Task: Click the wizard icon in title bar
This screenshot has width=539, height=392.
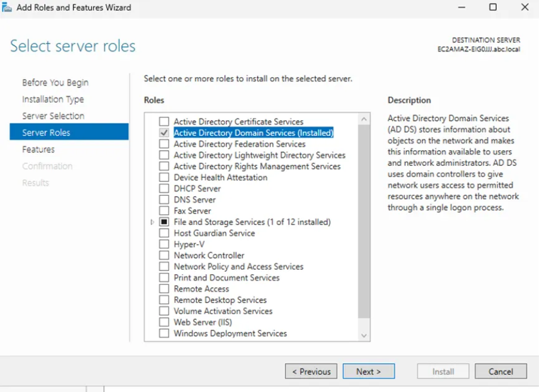Action: pyautogui.click(x=7, y=8)
